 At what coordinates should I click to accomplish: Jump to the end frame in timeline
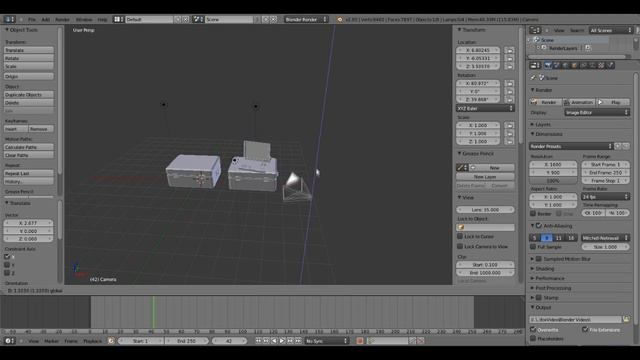[x=298, y=341]
